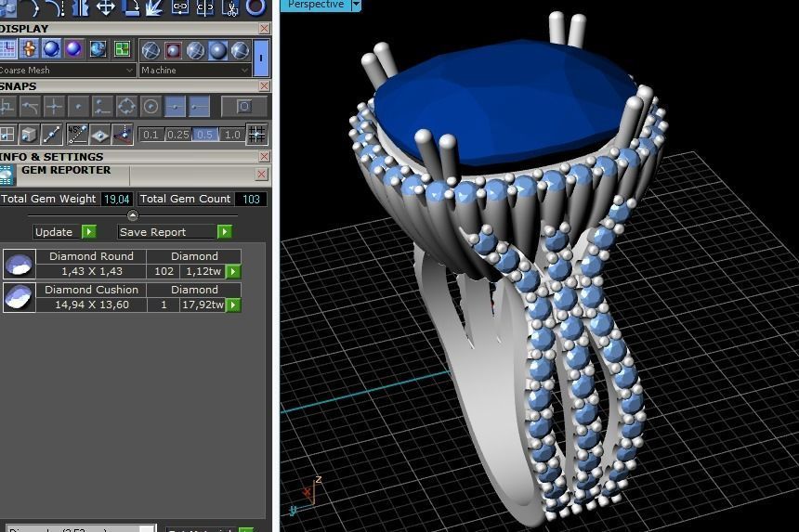Open the Machine dropdown
The width and height of the screenshot is (799, 532).
point(195,71)
